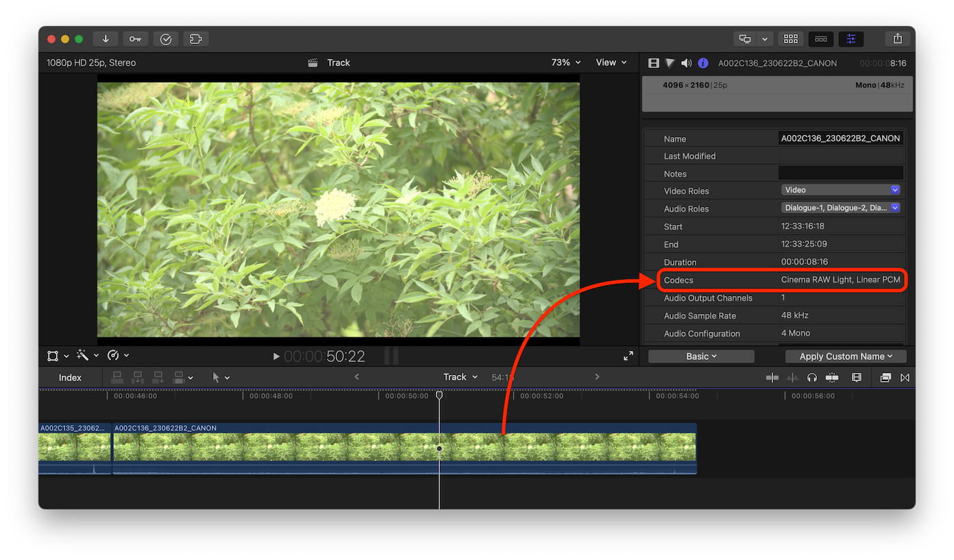
Task: Toggle the Browser panel visibility
Action: tap(791, 39)
